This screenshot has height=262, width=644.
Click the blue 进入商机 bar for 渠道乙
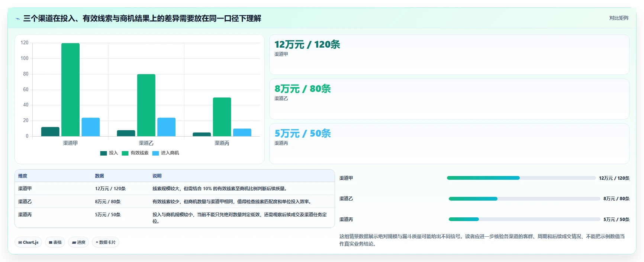[x=166, y=127]
